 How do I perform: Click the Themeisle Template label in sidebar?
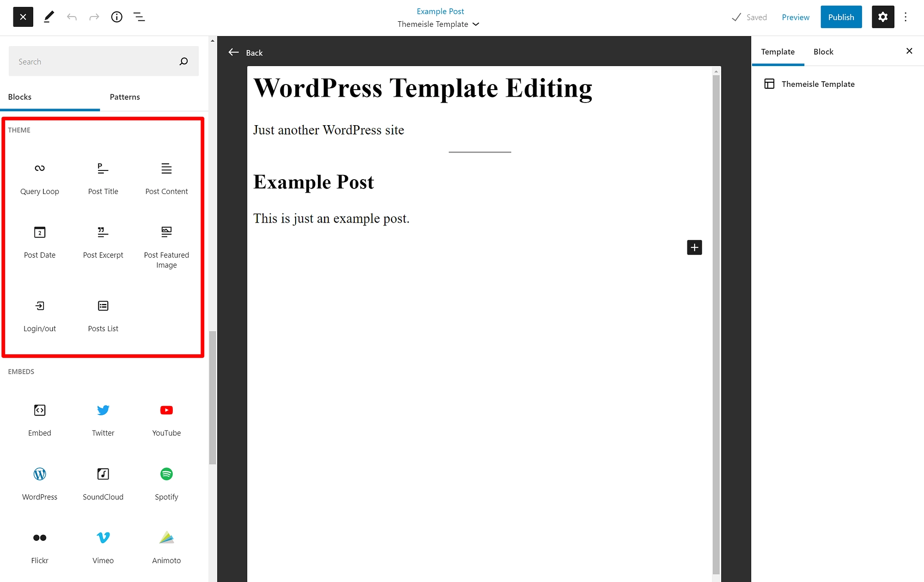point(818,84)
